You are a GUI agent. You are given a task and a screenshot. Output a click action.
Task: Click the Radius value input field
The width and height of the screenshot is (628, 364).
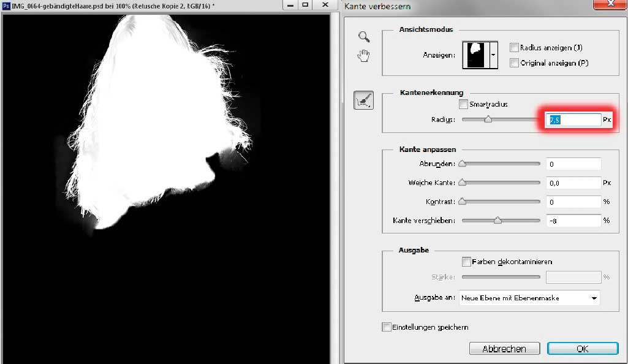(x=573, y=120)
